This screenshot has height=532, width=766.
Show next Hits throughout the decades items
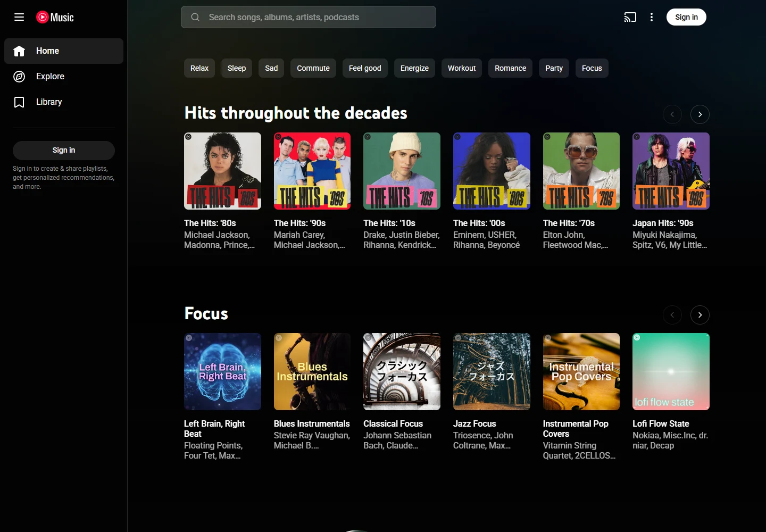point(700,114)
